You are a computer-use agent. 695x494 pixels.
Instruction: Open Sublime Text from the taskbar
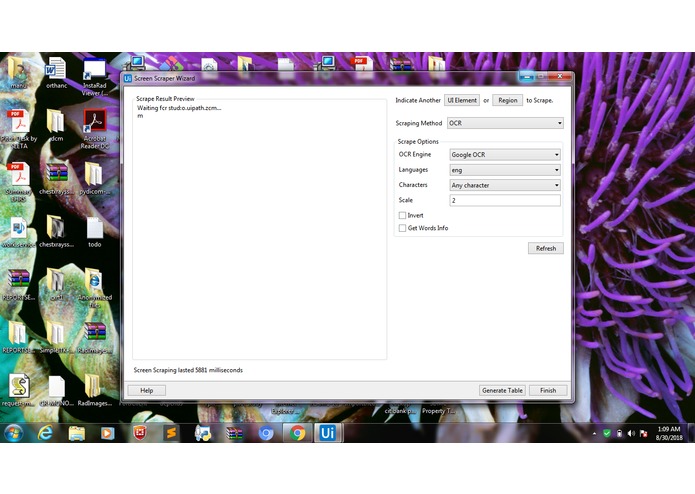click(171, 433)
